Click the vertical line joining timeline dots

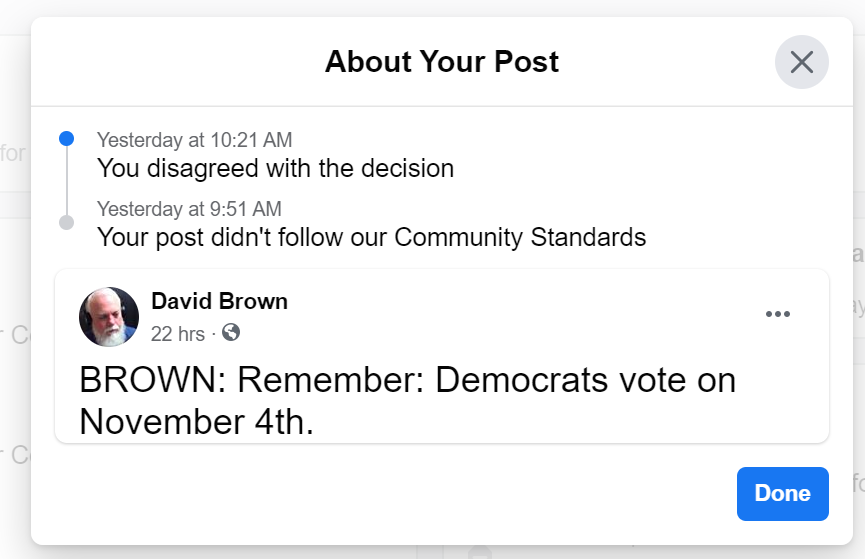tap(67, 180)
